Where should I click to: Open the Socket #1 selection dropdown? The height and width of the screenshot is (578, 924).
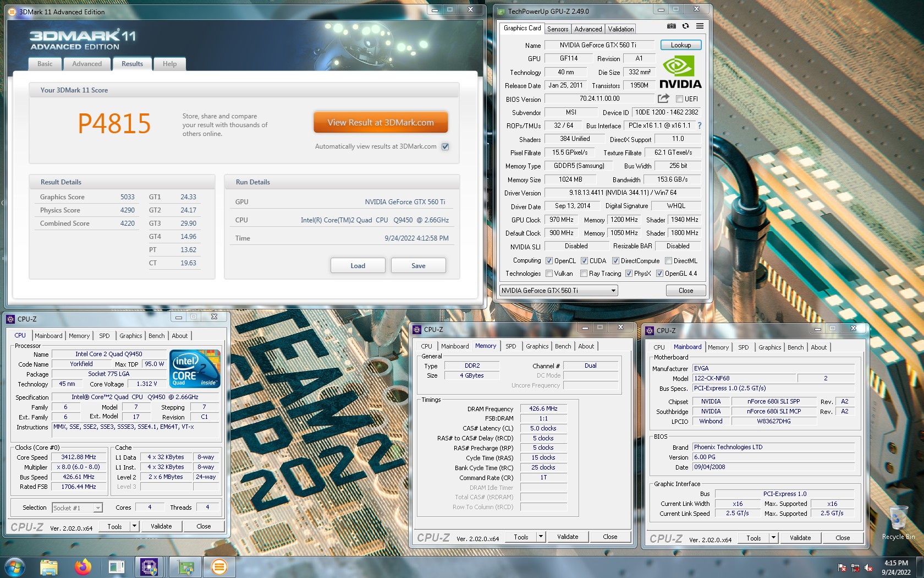(x=77, y=508)
